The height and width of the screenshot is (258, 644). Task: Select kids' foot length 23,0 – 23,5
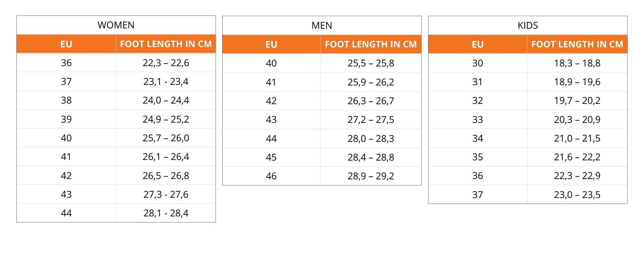pos(577,195)
